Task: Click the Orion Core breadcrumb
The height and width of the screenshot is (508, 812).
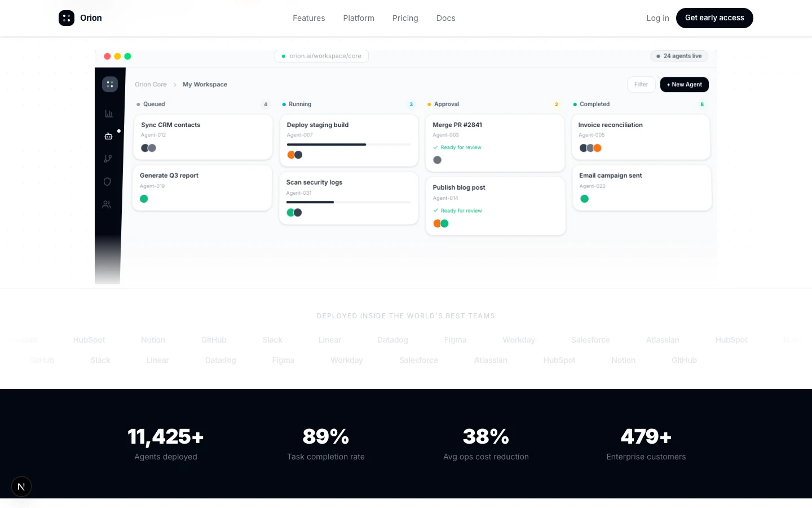Action: 151,85
